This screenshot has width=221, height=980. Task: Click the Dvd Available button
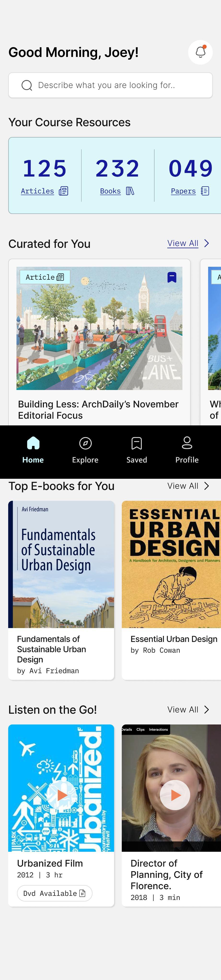click(54, 893)
